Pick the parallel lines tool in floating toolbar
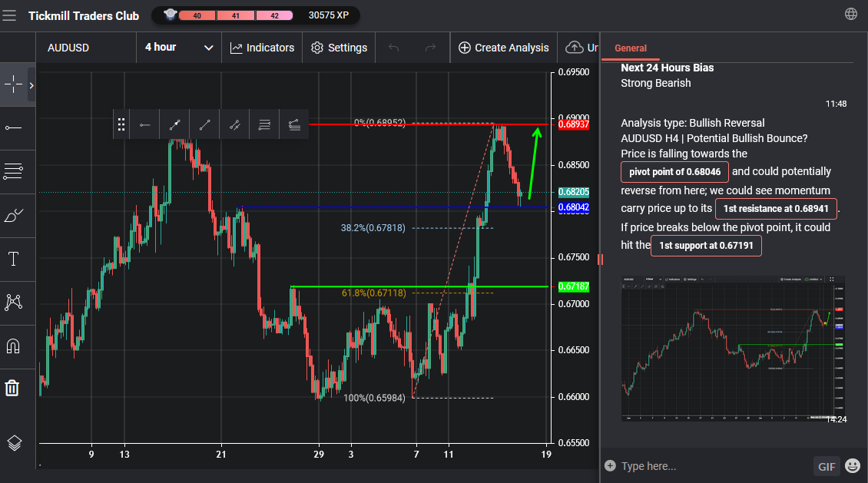The height and width of the screenshot is (483, 868). tap(264, 125)
